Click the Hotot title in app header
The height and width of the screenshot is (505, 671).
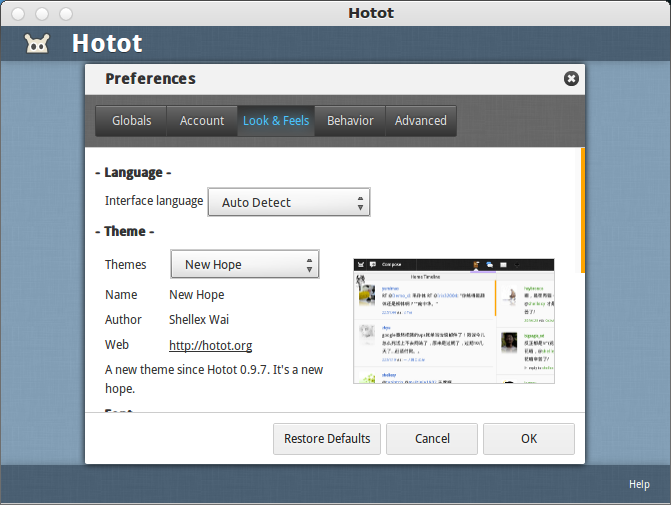point(107,44)
